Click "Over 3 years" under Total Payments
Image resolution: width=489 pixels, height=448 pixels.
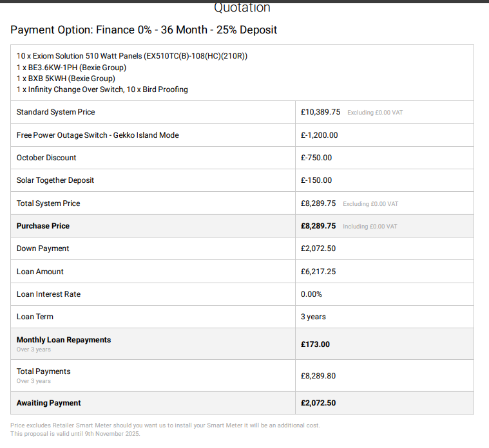(34, 381)
